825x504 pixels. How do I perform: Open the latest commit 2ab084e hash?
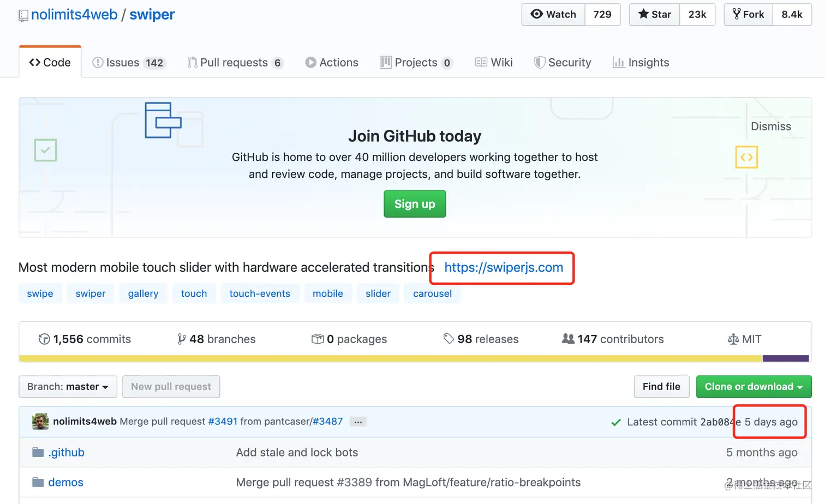(720, 422)
